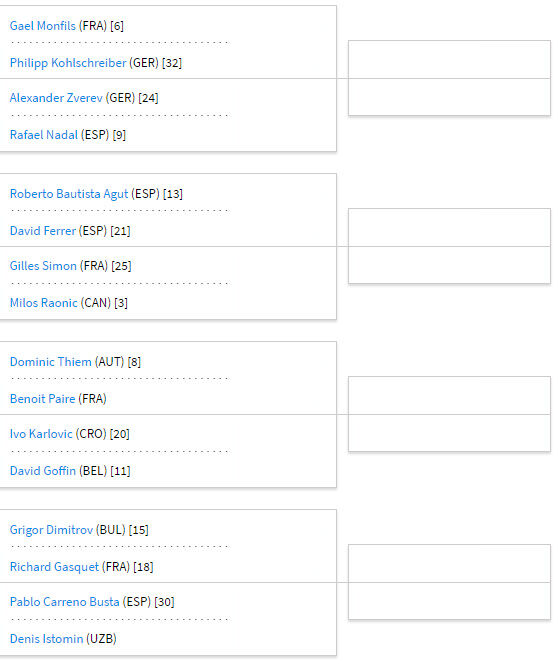559x666 pixels.
Task: Open Rafael Nadal's profile link
Action: tap(44, 135)
